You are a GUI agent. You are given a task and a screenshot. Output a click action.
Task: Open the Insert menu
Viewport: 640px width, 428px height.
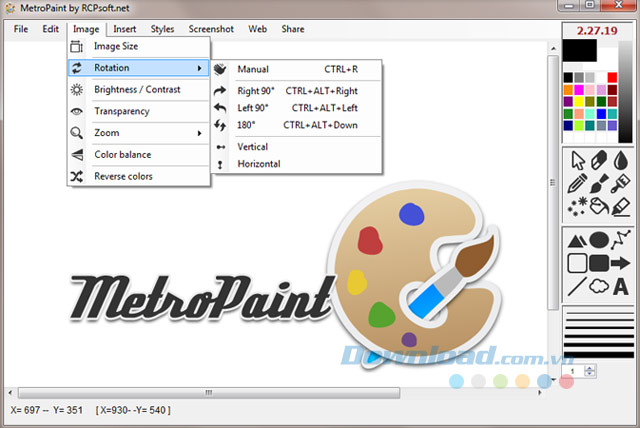(124, 29)
